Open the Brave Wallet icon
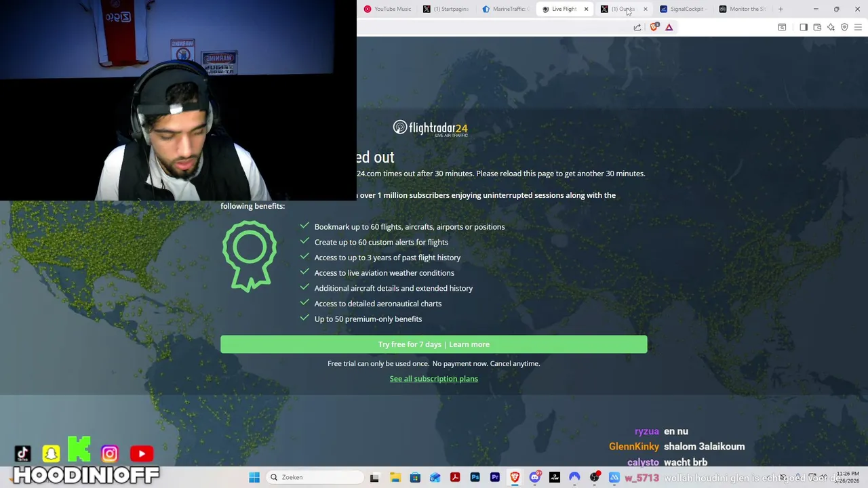The width and height of the screenshot is (868, 488). [x=817, y=27]
